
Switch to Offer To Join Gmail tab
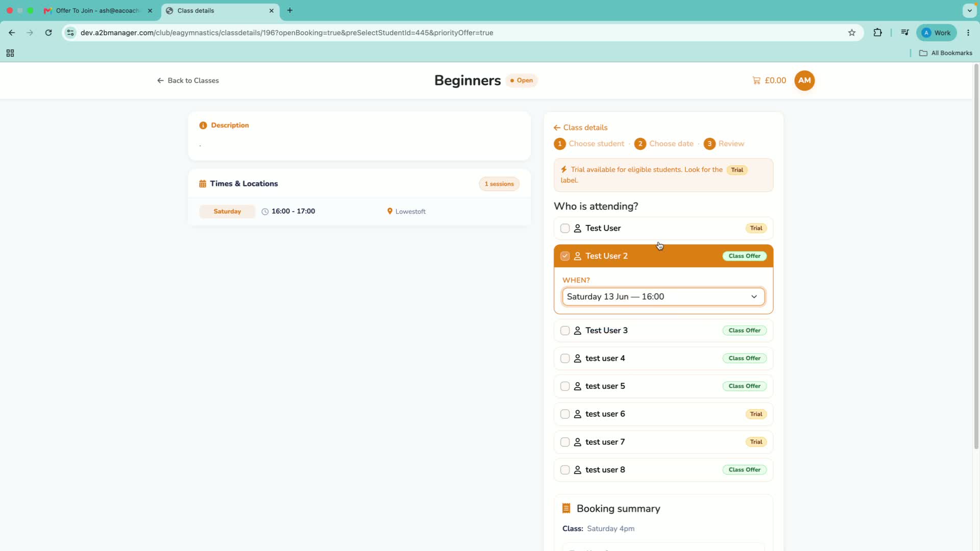click(x=97, y=11)
